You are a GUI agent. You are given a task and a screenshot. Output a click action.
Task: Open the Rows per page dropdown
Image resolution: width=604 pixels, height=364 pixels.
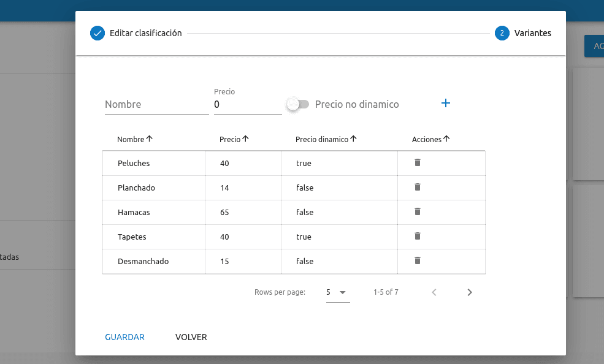pyautogui.click(x=338, y=292)
